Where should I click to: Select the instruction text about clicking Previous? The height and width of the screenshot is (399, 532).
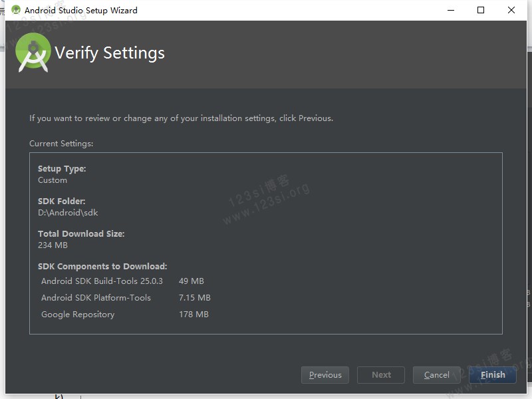click(181, 118)
